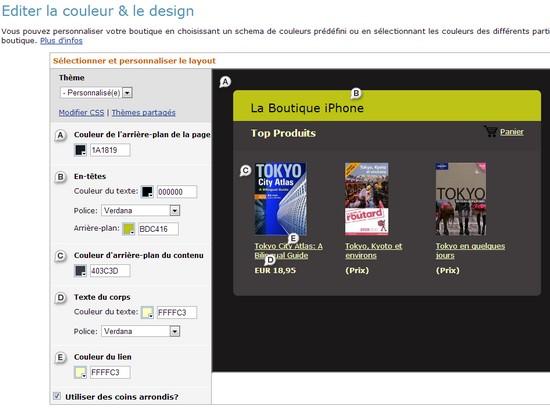
Task: Click the EUR 18,95 price text
Action: 275,270
